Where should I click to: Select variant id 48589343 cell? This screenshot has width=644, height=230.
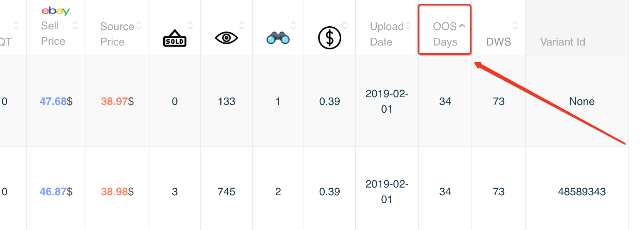[x=582, y=192]
